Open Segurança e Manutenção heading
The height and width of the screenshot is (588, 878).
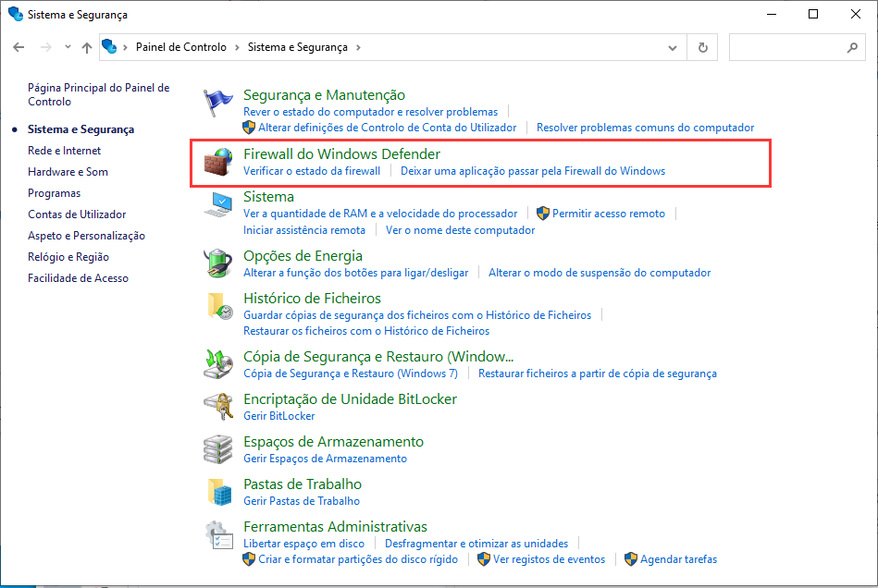[324, 95]
